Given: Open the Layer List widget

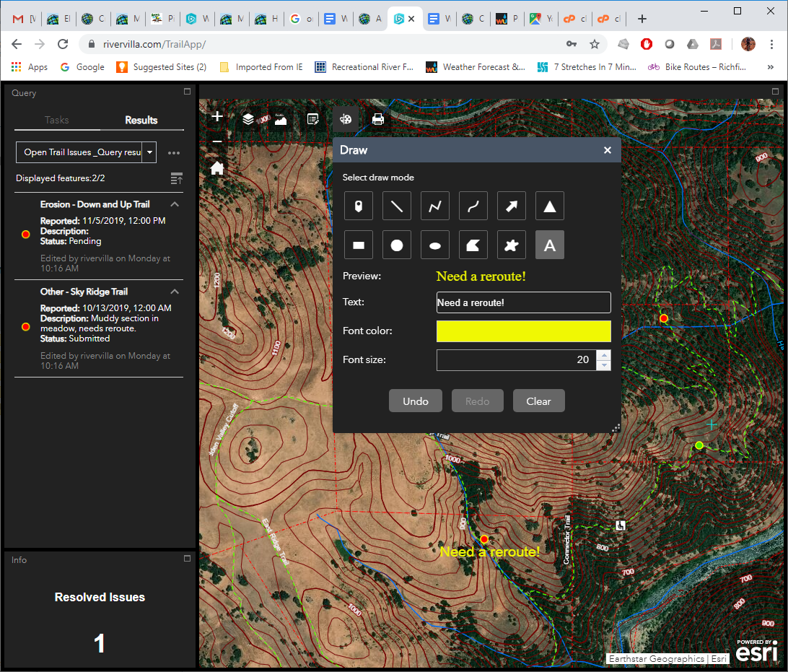Looking at the screenshot, I should 248,120.
